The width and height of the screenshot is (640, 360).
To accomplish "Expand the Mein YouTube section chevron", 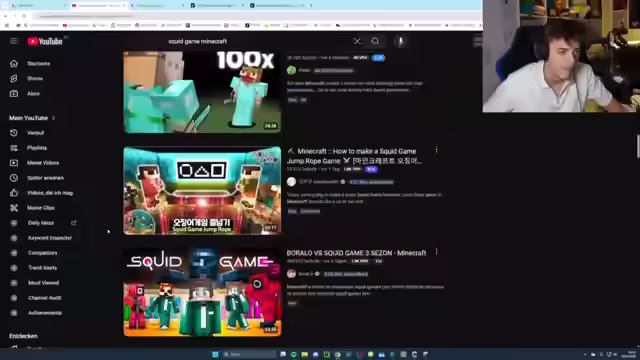I will [53, 118].
